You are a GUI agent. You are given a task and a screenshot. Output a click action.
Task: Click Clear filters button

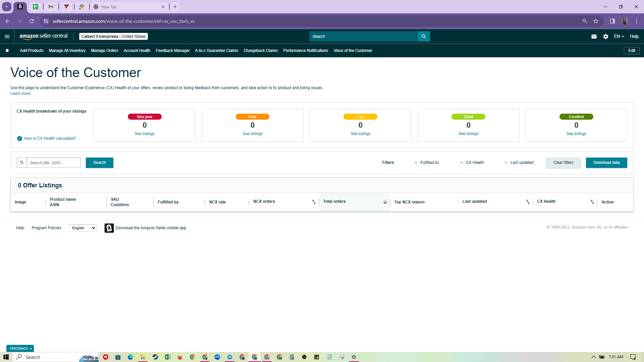pos(563,163)
